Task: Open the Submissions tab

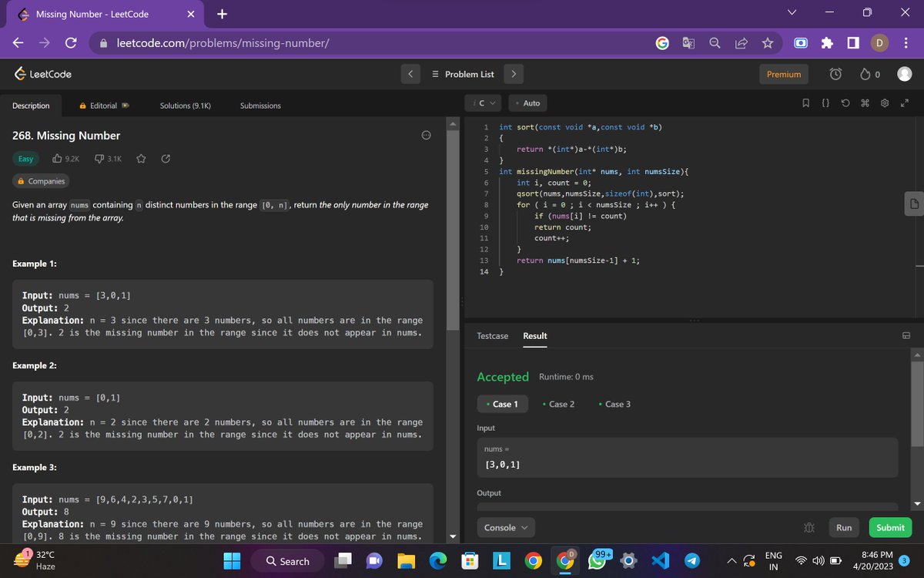Action: [x=260, y=106]
